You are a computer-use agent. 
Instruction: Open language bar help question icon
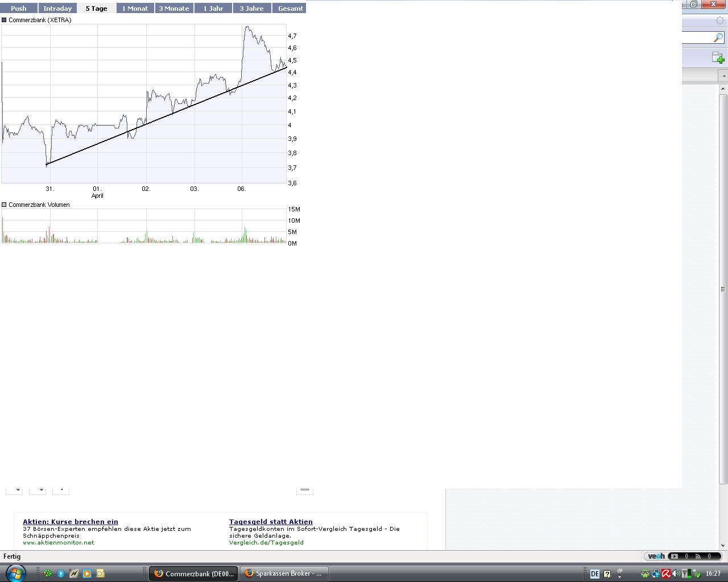[x=607, y=574]
